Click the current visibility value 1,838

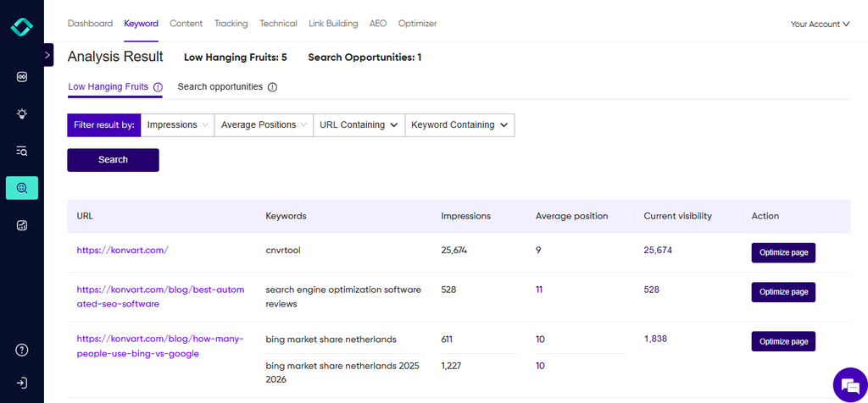click(x=655, y=339)
